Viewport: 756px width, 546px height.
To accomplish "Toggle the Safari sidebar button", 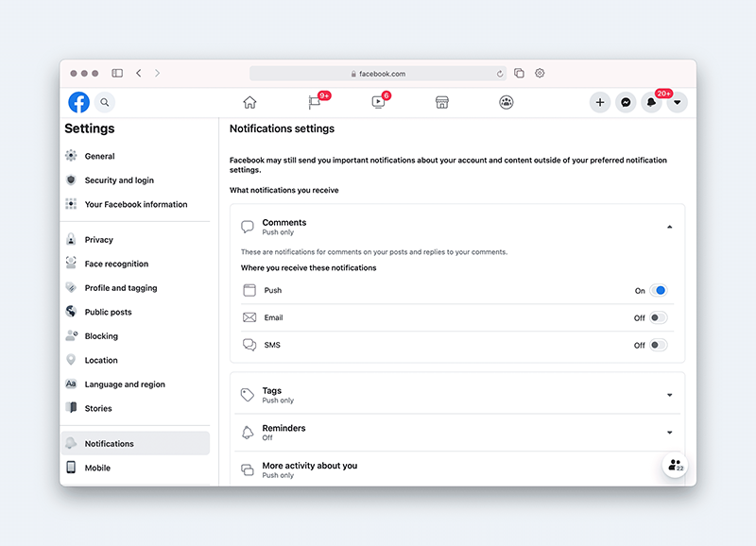I will (x=117, y=73).
